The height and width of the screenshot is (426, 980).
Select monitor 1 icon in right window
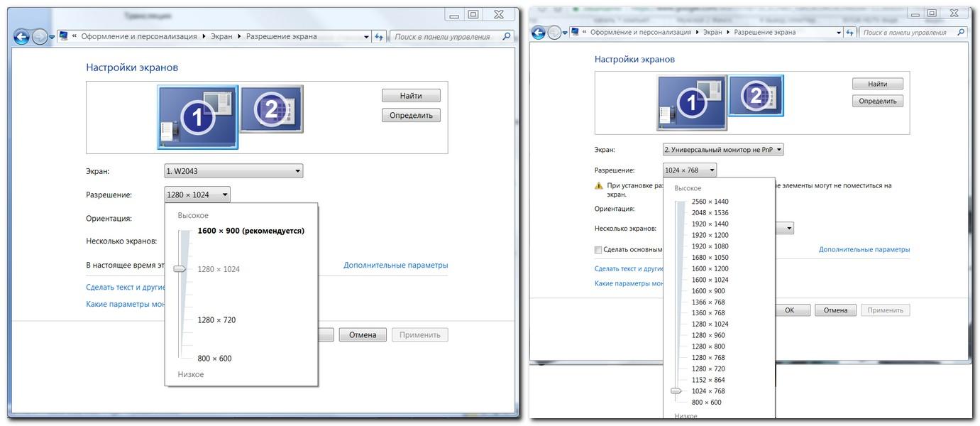click(691, 104)
